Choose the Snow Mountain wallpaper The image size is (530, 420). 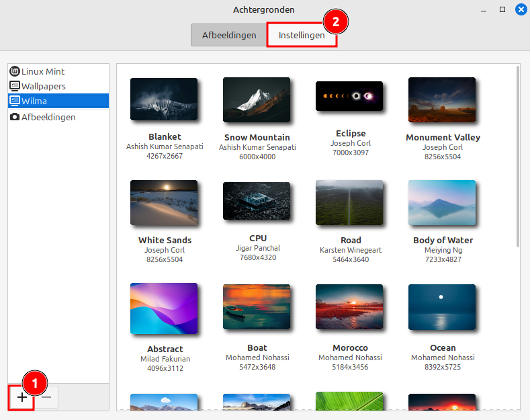pos(257,99)
